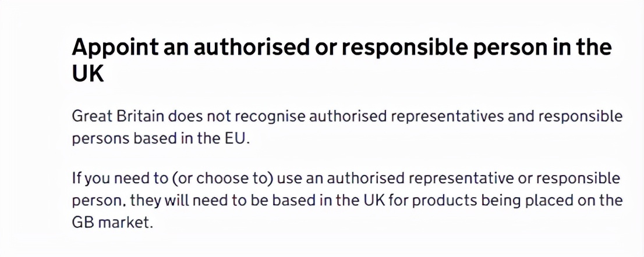The width and height of the screenshot is (644, 257).
Task: Click "persons based in the EU." line
Action: coord(160,140)
